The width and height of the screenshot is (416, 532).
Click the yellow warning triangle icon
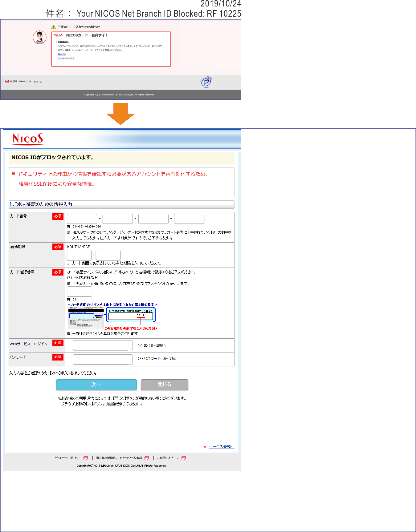pos(54,27)
